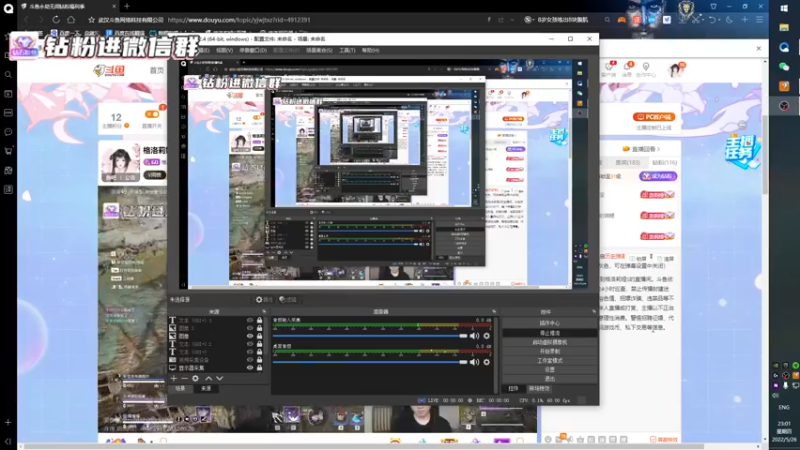Select the 钻粉(116) tab on Douyu
Image resolution: width=800 pixels, height=450 pixels.
click(664, 162)
